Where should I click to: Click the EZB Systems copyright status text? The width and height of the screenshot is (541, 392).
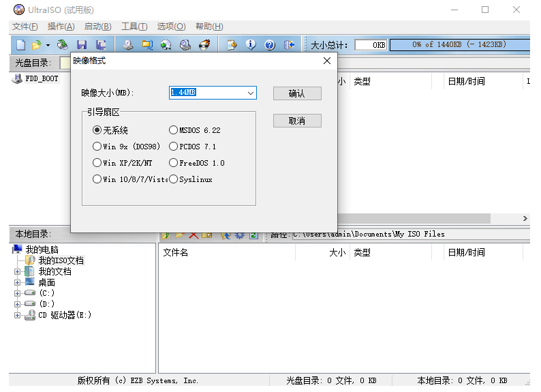138,380
